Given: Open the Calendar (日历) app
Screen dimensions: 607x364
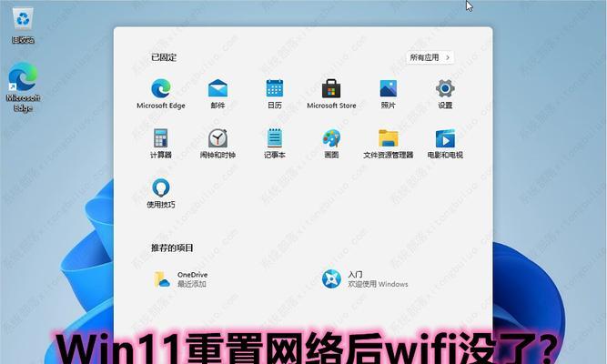Looking at the screenshot, I should 275,94.
